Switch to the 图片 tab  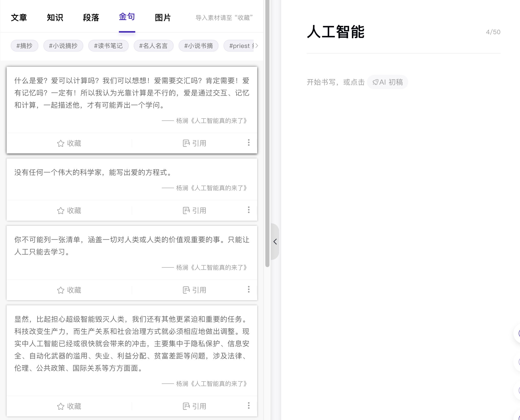163,17
